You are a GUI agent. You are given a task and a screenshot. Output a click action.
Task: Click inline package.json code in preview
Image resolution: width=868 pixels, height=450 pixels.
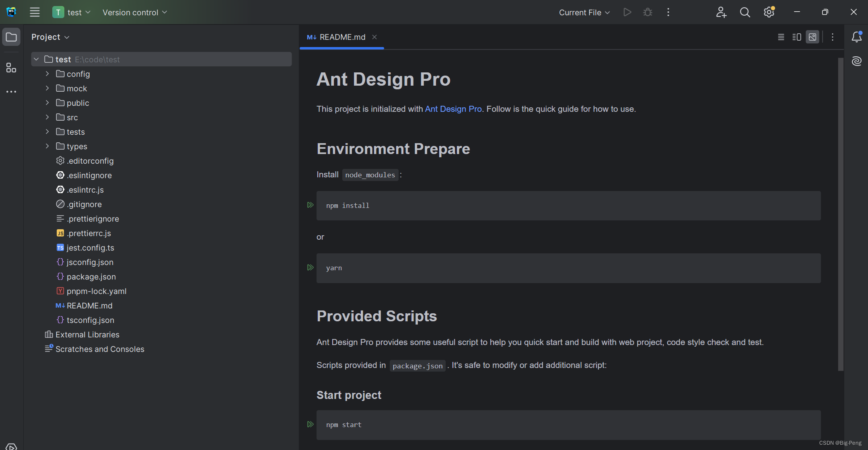coord(418,366)
